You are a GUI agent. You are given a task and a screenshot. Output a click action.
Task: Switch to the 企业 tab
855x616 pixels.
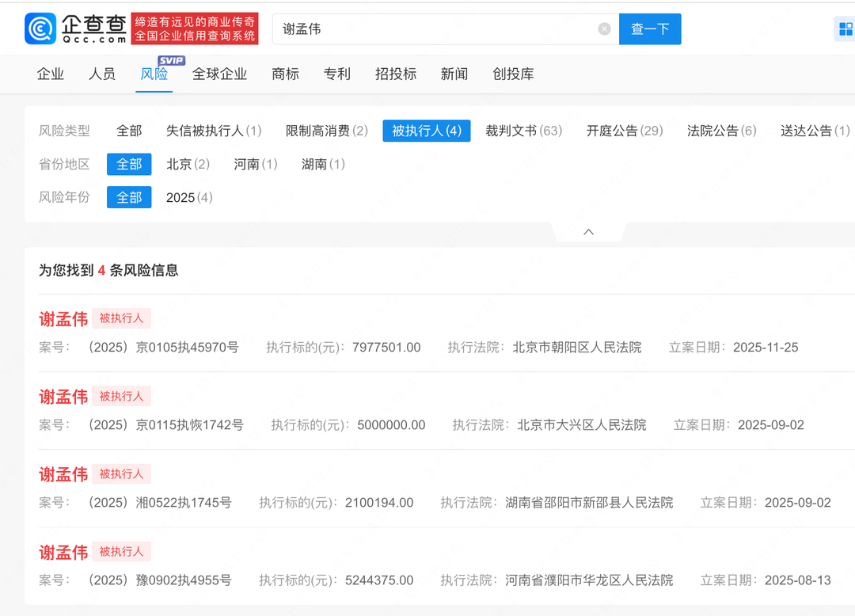point(51,74)
